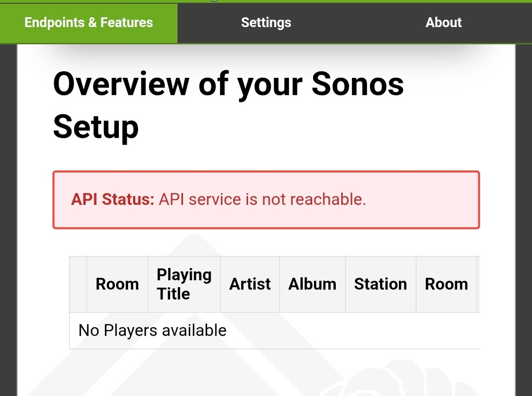Go to the About tab
Image resolution: width=532 pixels, height=396 pixels.
(x=444, y=23)
